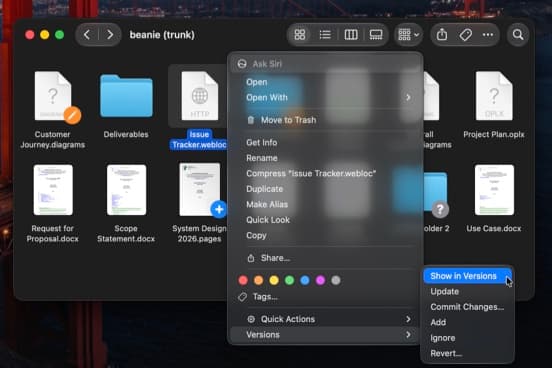This screenshot has height=368, width=552.
Task: Choose Show in Versions
Action: click(468, 276)
